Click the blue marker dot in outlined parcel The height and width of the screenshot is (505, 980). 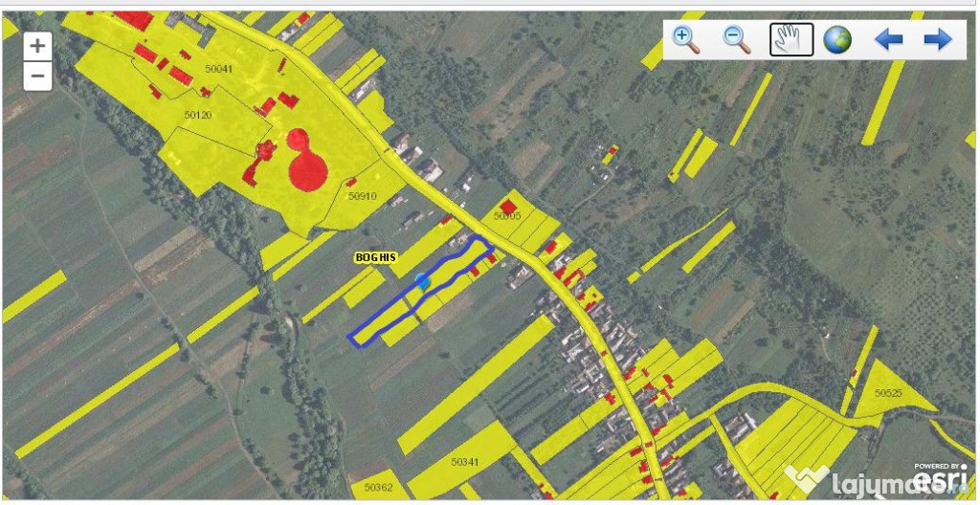[x=423, y=280]
